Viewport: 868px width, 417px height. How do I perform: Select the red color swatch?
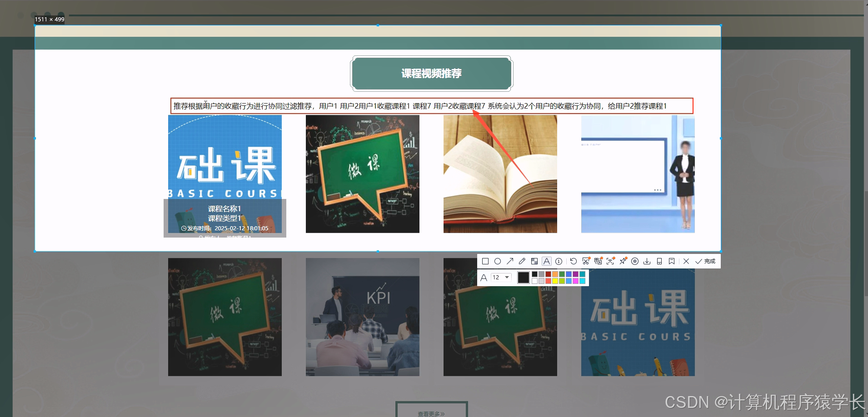click(x=549, y=274)
